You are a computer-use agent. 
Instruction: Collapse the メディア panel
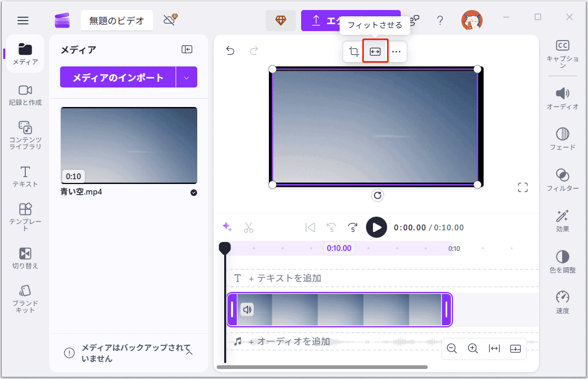(x=187, y=49)
